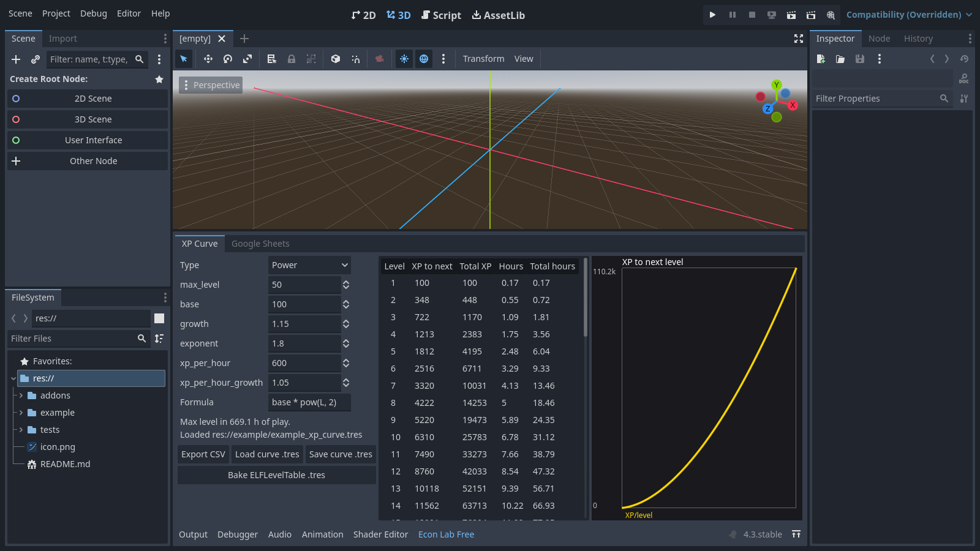Open the Type dropdown showing Power
Viewport: 980px width, 551px height.
309,265
